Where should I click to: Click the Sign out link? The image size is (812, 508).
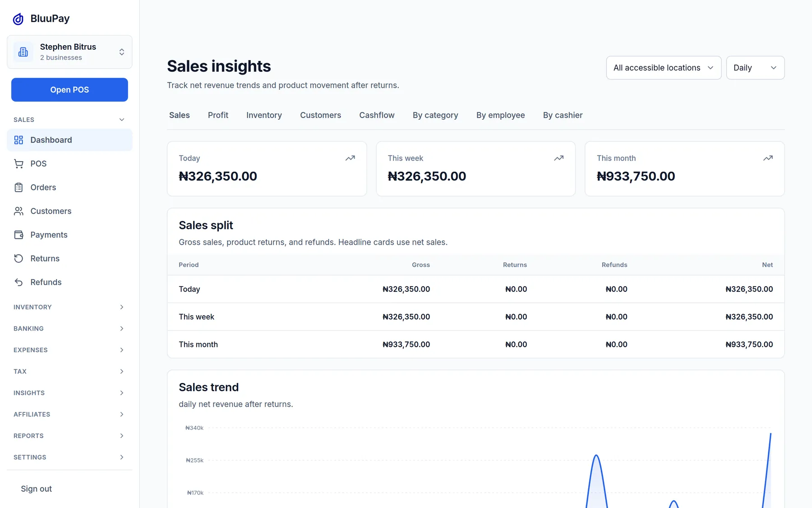(36, 489)
